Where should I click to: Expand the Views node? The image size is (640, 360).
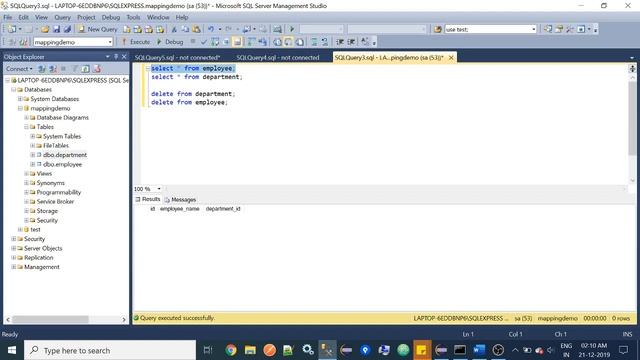tap(26, 173)
